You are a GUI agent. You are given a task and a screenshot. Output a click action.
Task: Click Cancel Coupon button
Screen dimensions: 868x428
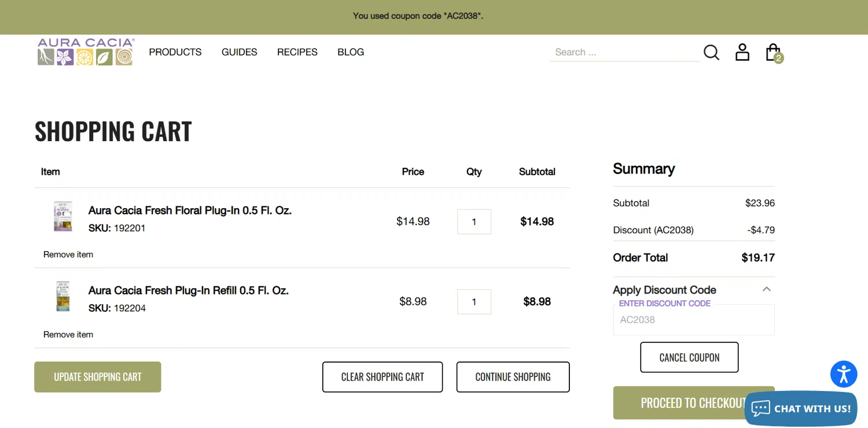pyautogui.click(x=689, y=357)
